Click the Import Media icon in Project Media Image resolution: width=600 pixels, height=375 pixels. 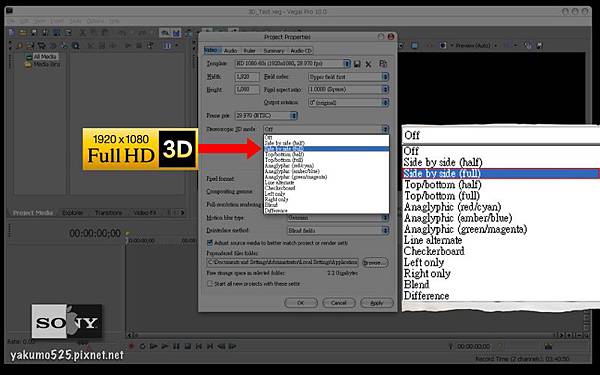(x=30, y=46)
